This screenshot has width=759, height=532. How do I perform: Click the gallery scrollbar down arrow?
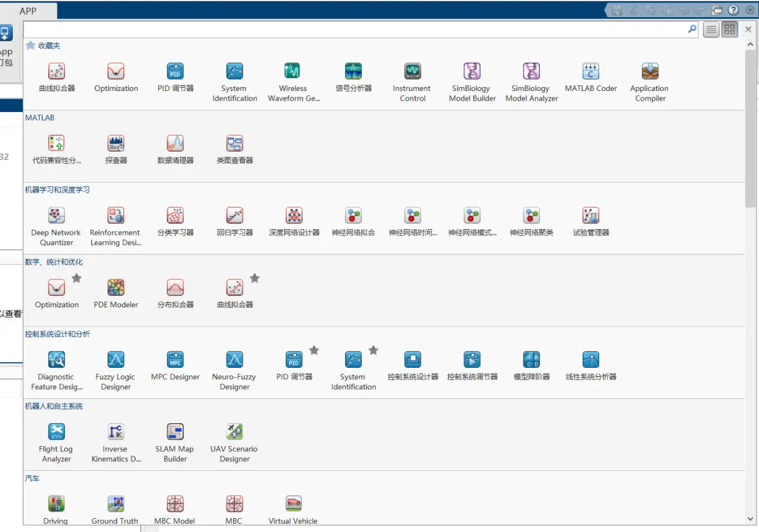point(750,519)
